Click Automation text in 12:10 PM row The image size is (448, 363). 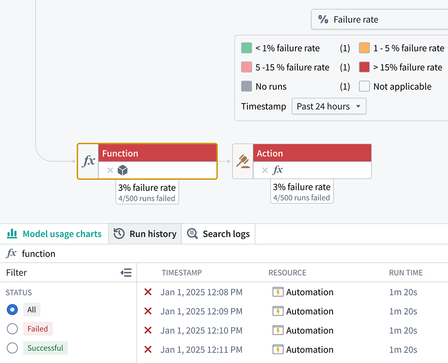[x=310, y=330]
